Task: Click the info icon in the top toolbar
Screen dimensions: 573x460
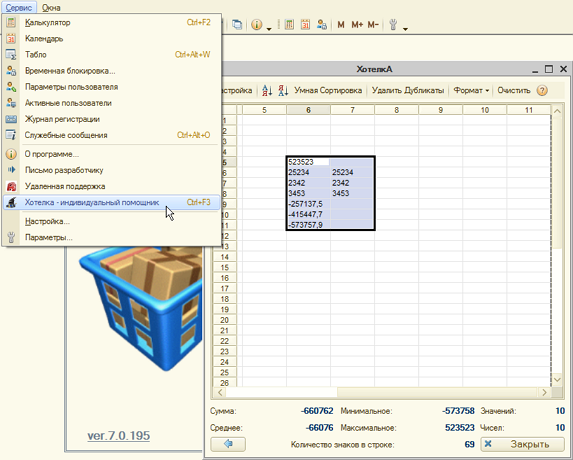Action: coord(257,25)
